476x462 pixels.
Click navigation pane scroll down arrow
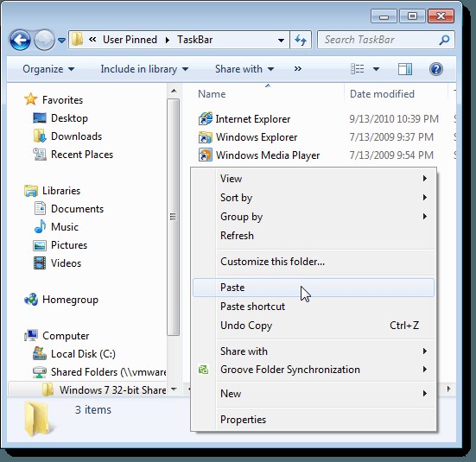[x=174, y=389]
